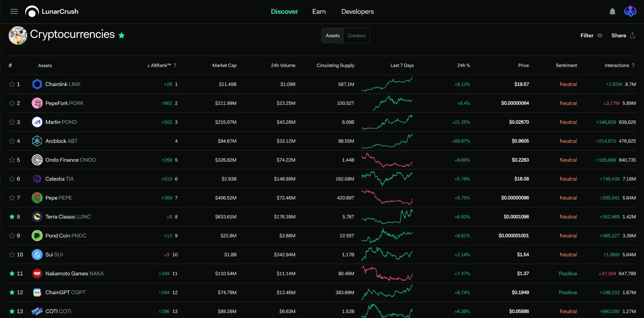The image size is (644, 318).
Task: Click the LunarCrush logo
Action: point(52,11)
